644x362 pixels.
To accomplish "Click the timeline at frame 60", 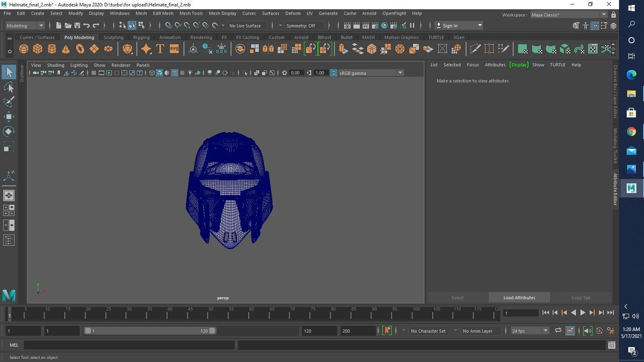I will point(252,313).
